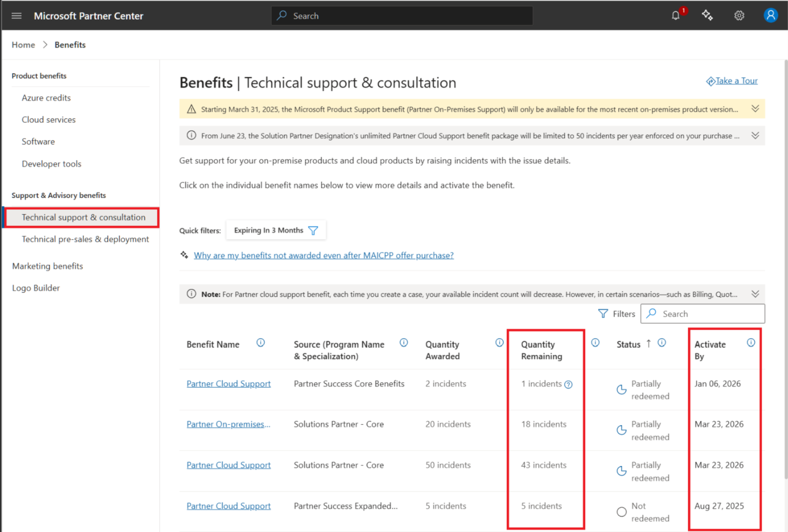
Task: Open the user account profile icon
Action: [x=770, y=16]
